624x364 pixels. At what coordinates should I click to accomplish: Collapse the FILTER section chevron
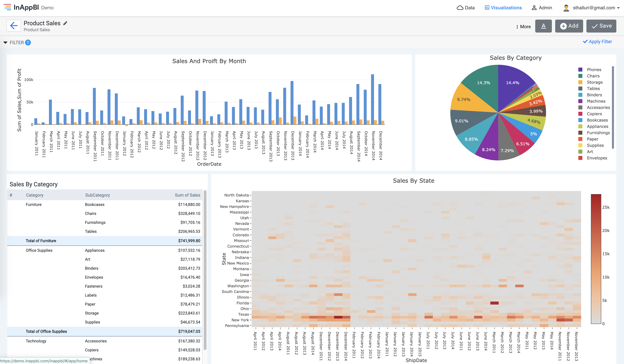pyautogui.click(x=5, y=42)
